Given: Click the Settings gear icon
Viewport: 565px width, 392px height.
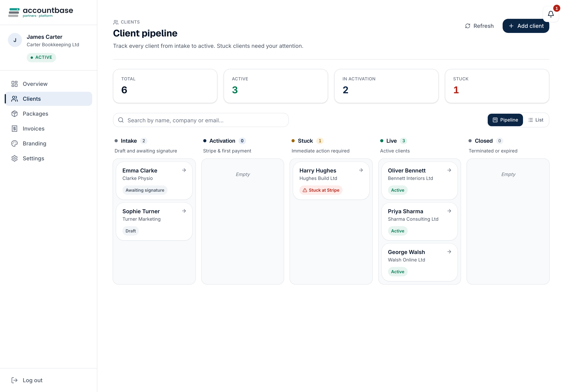Looking at the screenshot, I should point(15,158).
